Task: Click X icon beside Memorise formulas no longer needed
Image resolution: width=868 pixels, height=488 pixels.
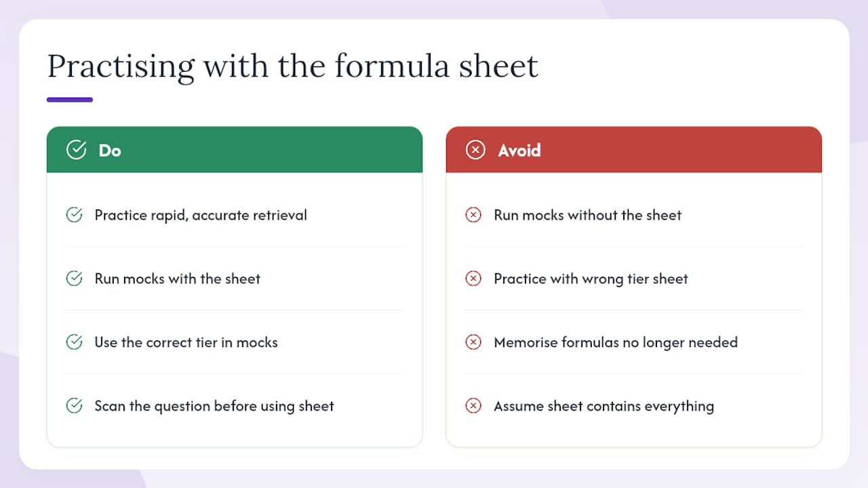Action: 473,342
